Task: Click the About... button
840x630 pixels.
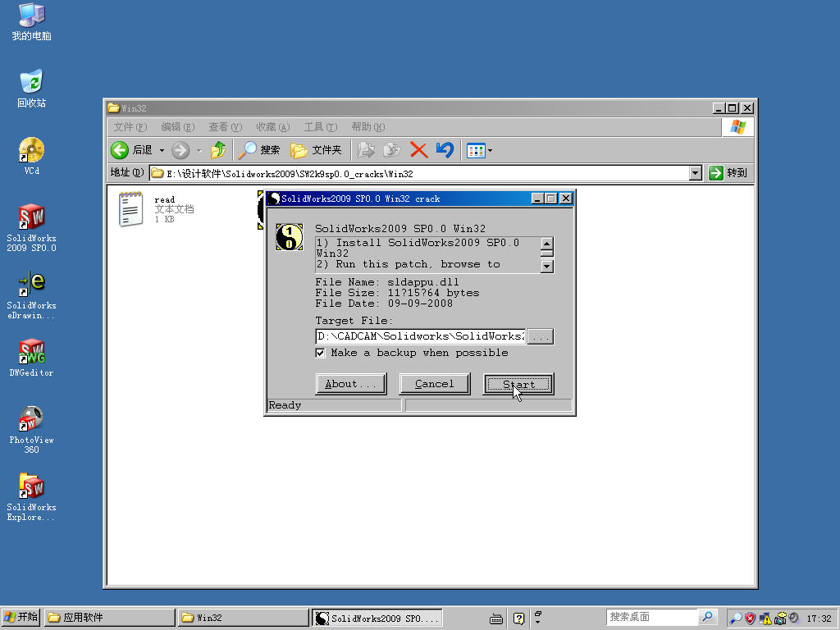Action: pyautogui.click(x=351, y=384)
